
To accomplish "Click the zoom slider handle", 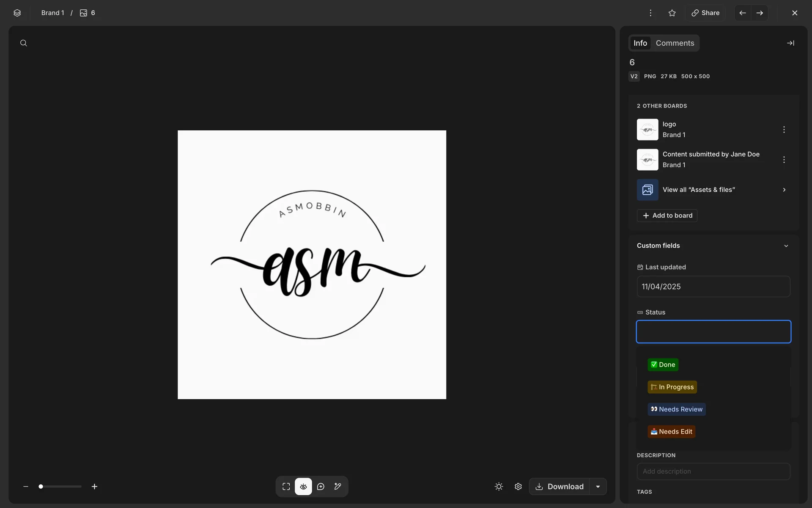I will point(41,486).
